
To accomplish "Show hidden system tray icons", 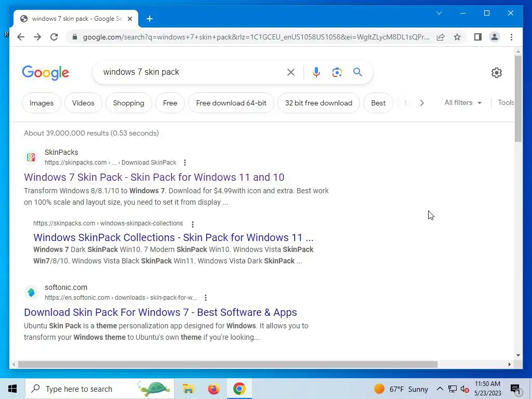I will (x=440, y=389).
